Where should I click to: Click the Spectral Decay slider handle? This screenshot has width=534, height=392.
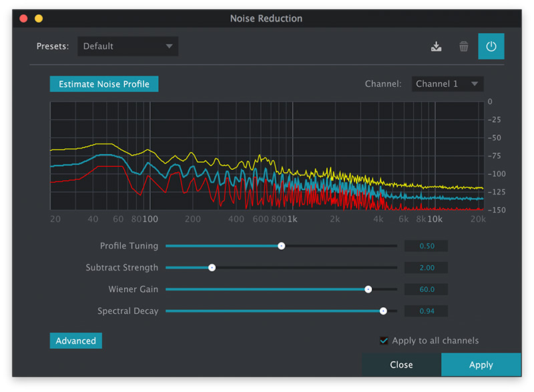tap(383, 311)
